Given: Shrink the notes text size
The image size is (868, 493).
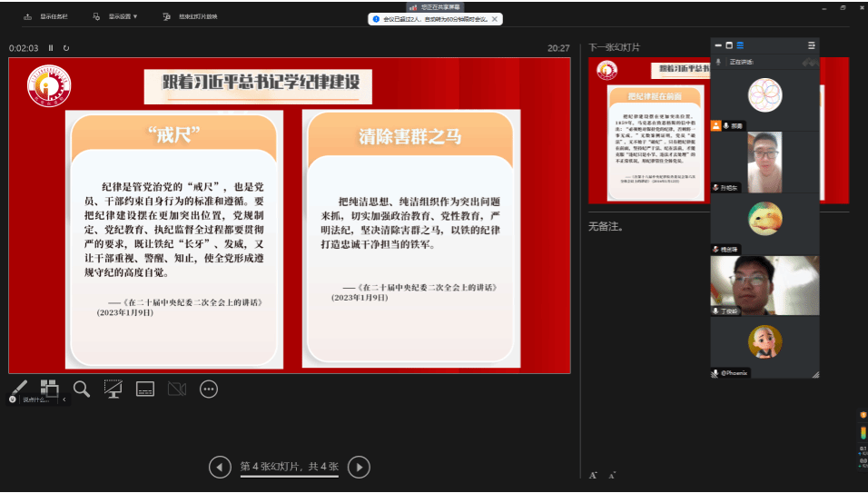Looking at the screenshot, I should pos(612,475).
